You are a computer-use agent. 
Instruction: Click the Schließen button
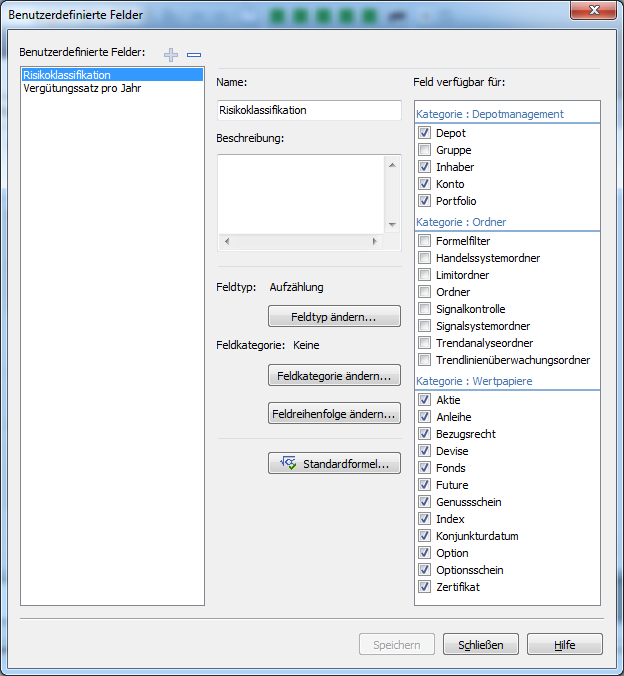[x=481, y=645]
